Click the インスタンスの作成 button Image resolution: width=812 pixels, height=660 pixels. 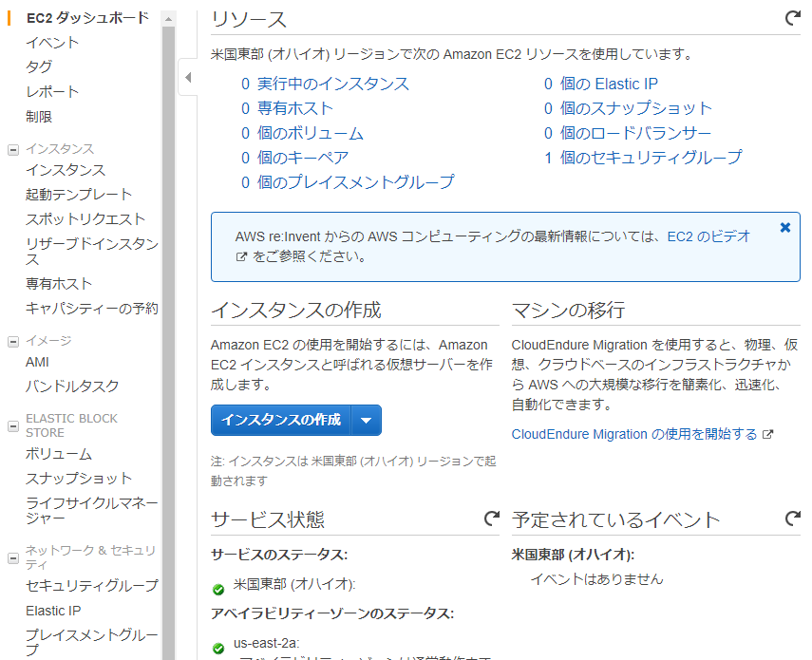281,420
